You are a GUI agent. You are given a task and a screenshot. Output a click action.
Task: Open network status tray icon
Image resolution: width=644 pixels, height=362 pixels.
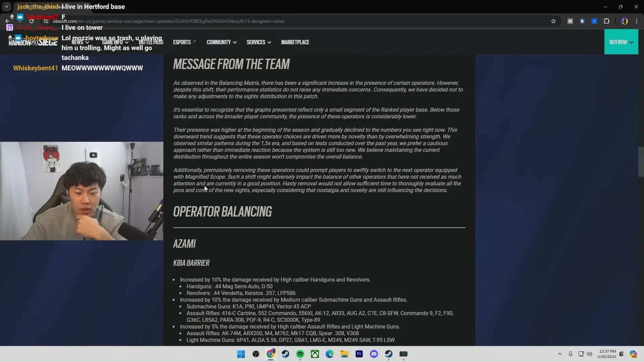point(581,354)
